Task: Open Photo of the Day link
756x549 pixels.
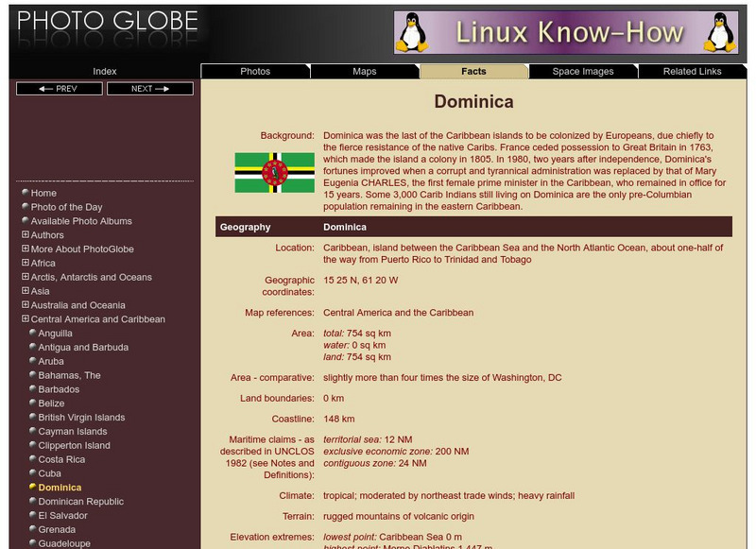Action: click(66, 207)
